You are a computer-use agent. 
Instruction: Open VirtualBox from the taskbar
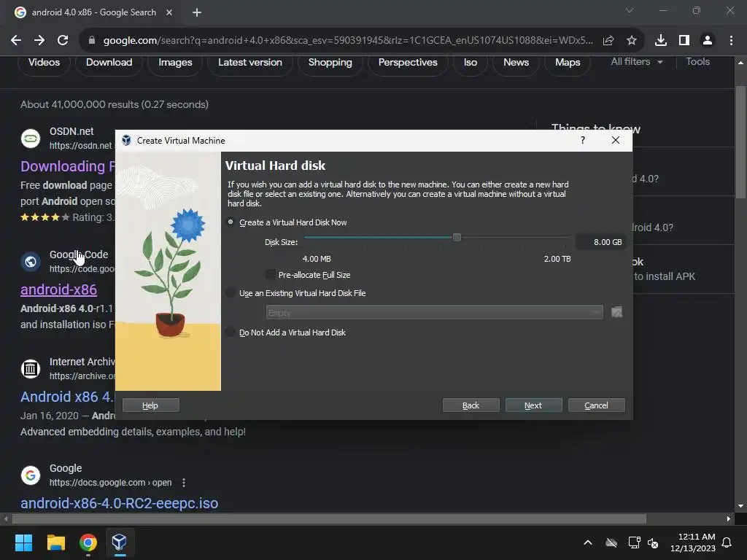[119, 542]
